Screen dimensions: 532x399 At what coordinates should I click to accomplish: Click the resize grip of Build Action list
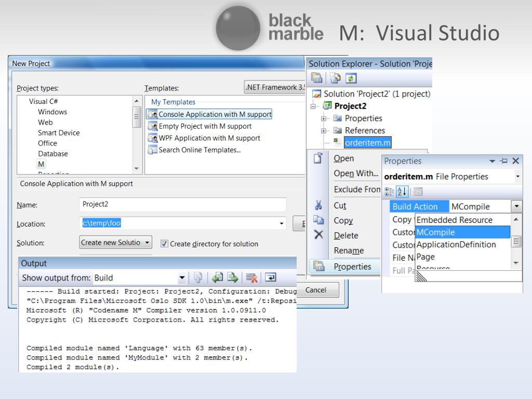pyautogui.click(x=421, y=276)
